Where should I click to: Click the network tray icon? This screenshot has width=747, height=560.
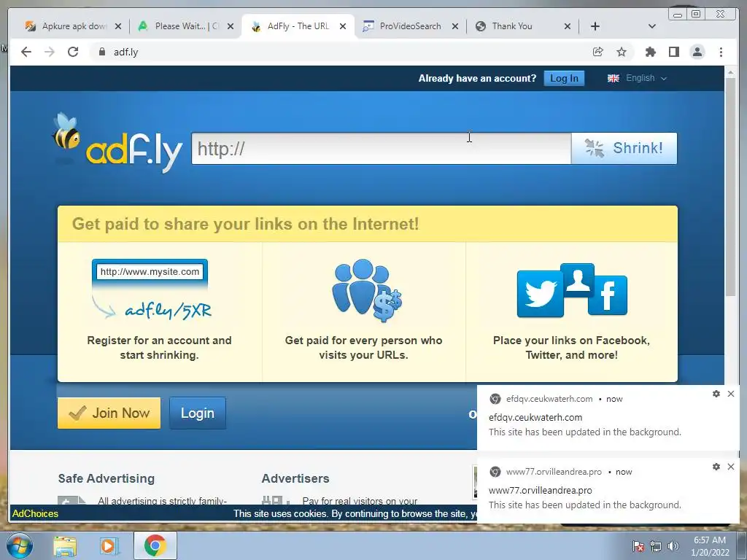point(656,546)
